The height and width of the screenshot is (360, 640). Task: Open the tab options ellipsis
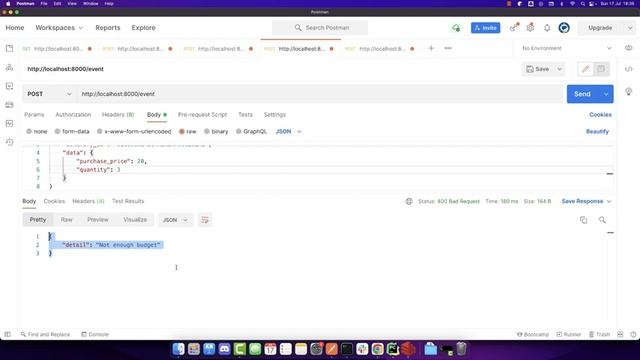point(448,48)
